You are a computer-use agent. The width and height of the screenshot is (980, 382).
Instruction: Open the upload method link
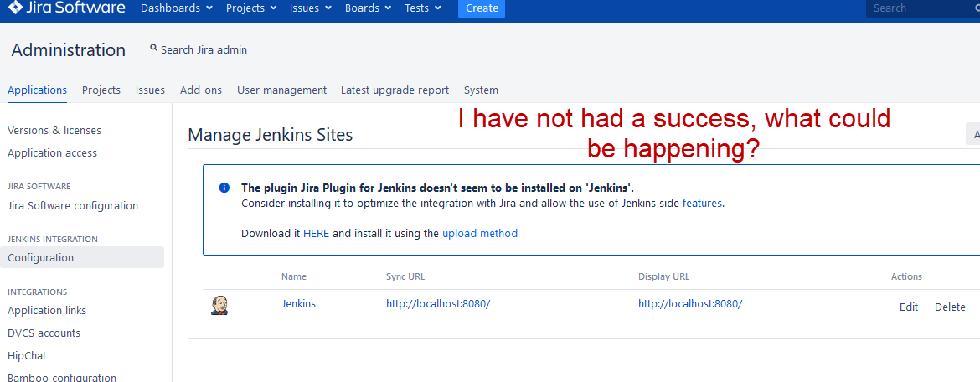pyautogui.click(x=480, y=233)
